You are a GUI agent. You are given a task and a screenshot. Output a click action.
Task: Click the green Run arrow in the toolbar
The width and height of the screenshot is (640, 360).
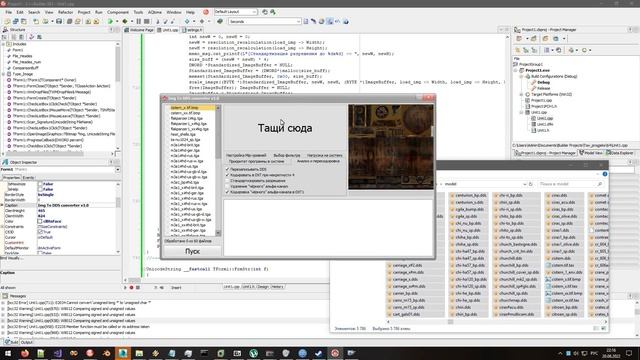pos(110,21)
